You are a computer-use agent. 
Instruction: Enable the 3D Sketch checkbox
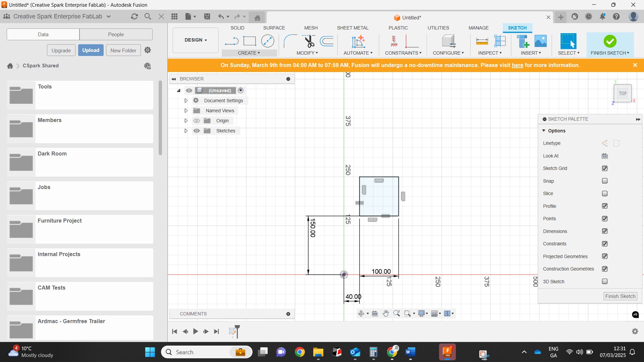click(x=605, y=282)
